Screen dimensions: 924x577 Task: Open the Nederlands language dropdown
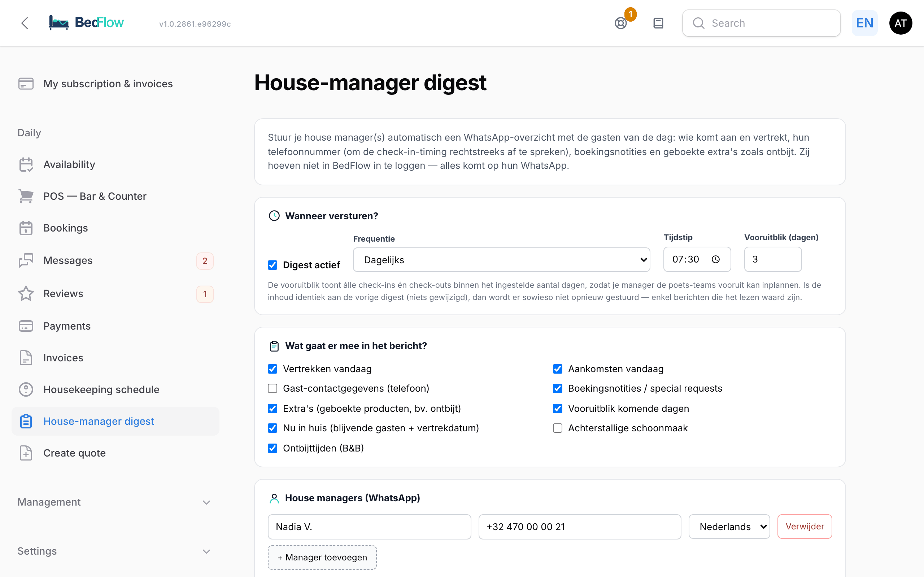[x=729, y=527]
